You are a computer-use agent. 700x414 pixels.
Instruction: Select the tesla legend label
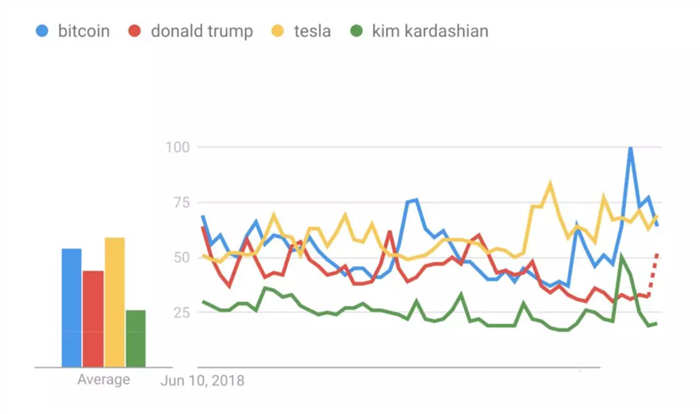point(312,31)
